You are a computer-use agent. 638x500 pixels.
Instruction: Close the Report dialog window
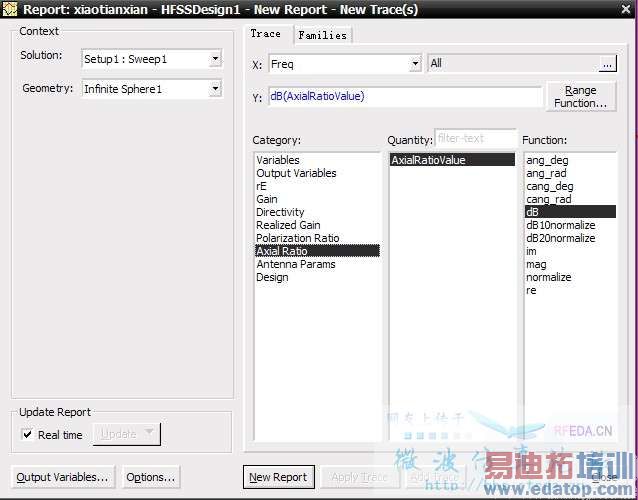pyautogui.click(x=626, y=9)
